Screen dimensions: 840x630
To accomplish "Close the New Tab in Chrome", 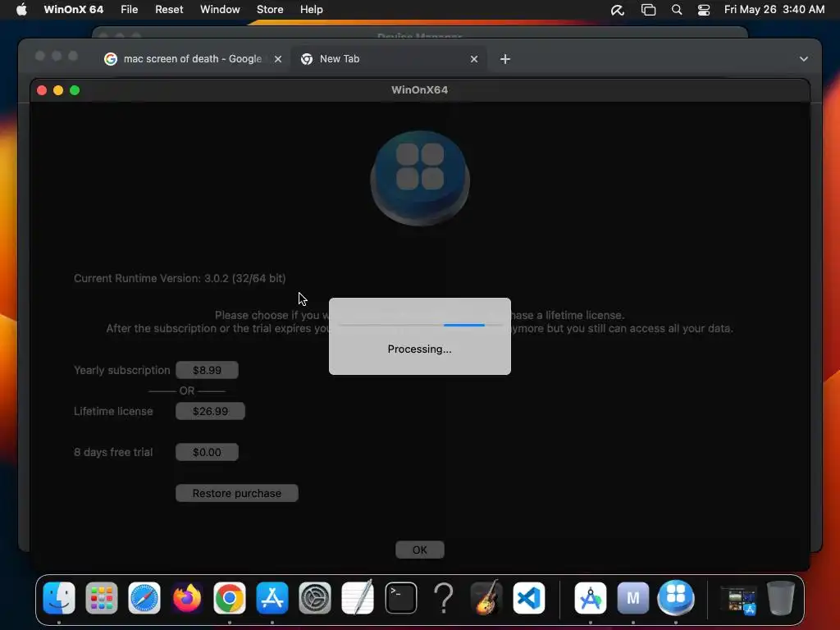I will coord(474,59).
